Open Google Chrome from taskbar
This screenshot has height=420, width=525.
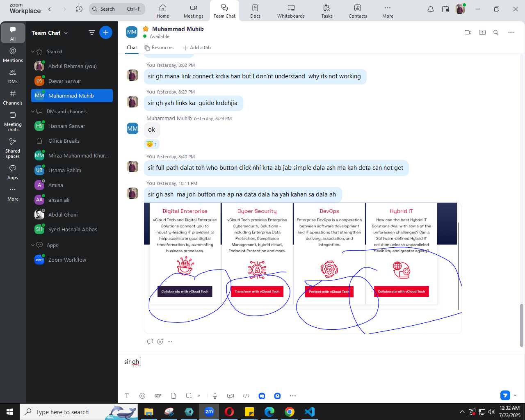[x=290, y=412]
